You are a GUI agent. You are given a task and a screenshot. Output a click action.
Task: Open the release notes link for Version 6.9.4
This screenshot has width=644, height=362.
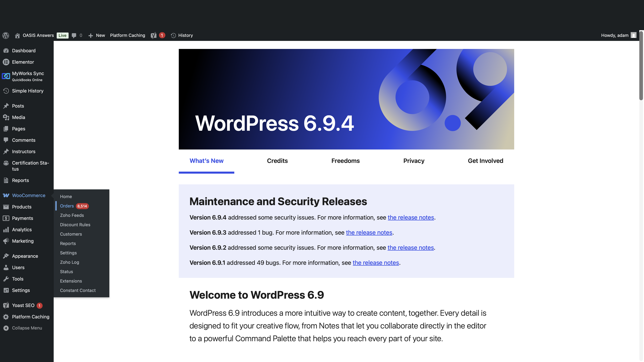411,218
